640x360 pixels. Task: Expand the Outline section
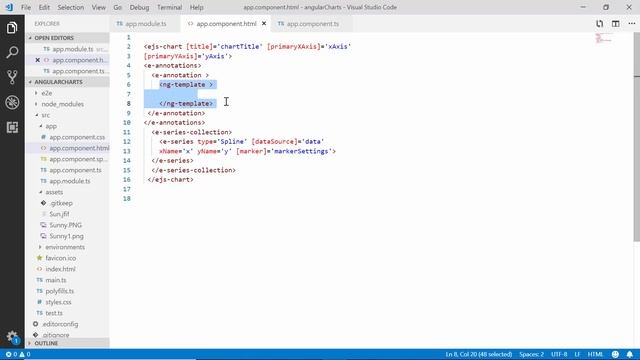(67, 343)
